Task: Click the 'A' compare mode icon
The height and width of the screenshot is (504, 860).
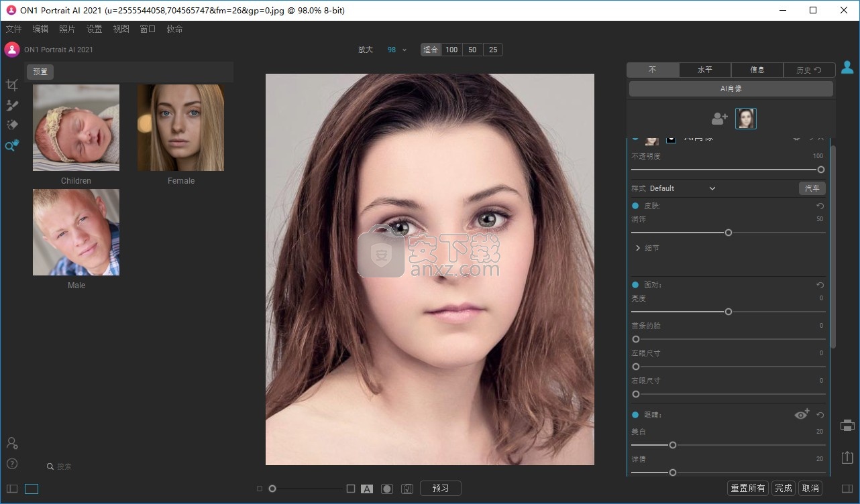Action: pos(367,489)
